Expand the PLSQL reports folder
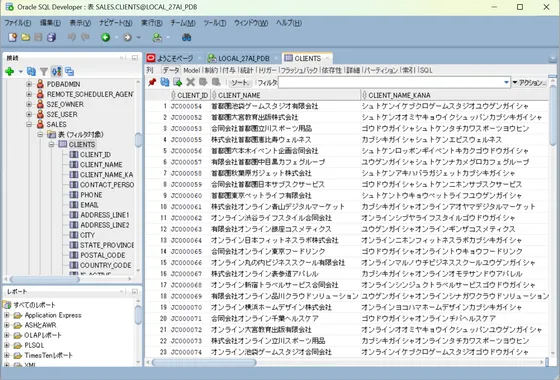 (x=6, y=345)
